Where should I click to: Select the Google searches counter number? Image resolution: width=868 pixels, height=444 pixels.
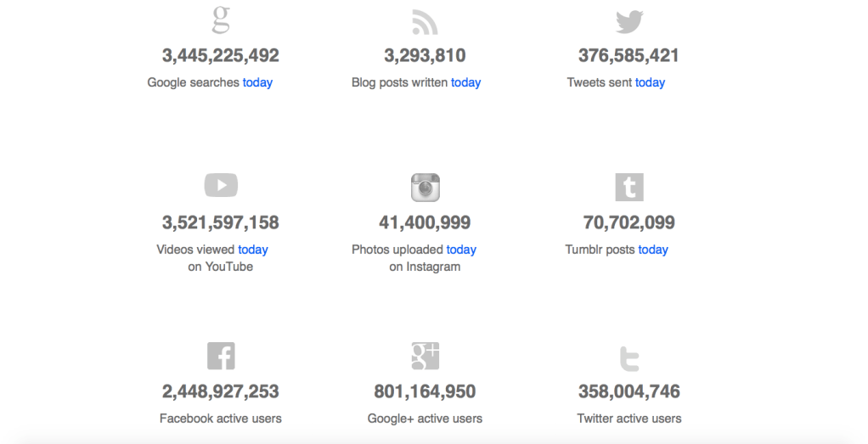coord(221,56)
